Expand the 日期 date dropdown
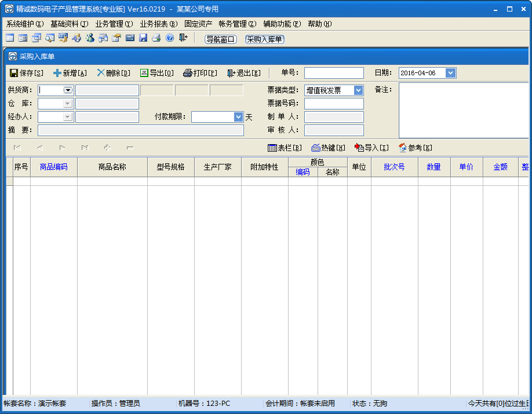 [x=450, y=73]
